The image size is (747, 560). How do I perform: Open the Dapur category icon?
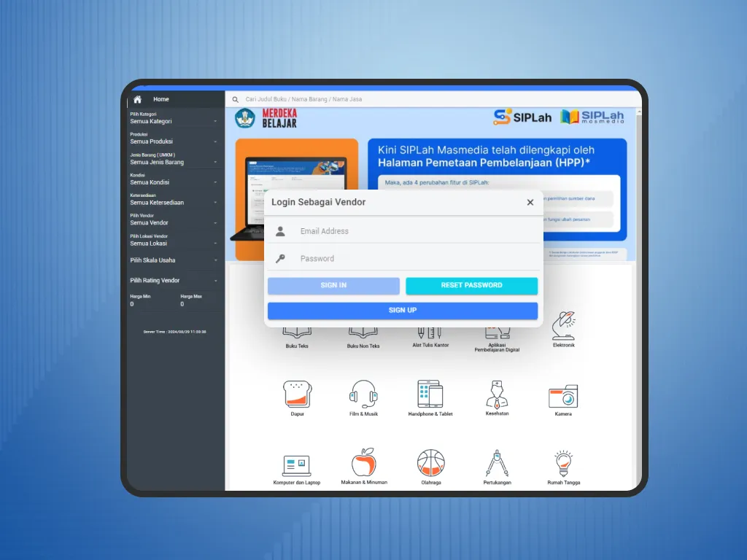pyautogui.click(x=297, y=394)
